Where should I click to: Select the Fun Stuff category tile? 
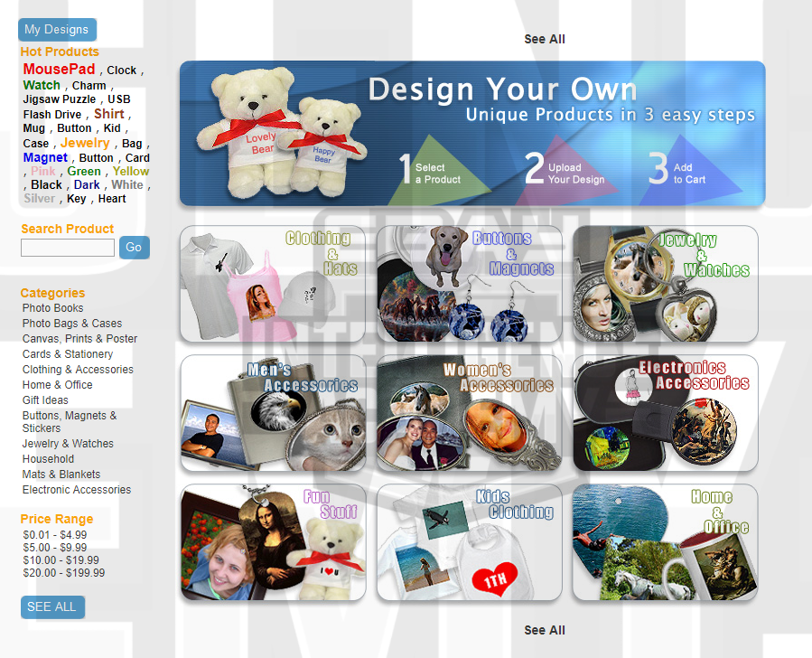tap(273, 542)
